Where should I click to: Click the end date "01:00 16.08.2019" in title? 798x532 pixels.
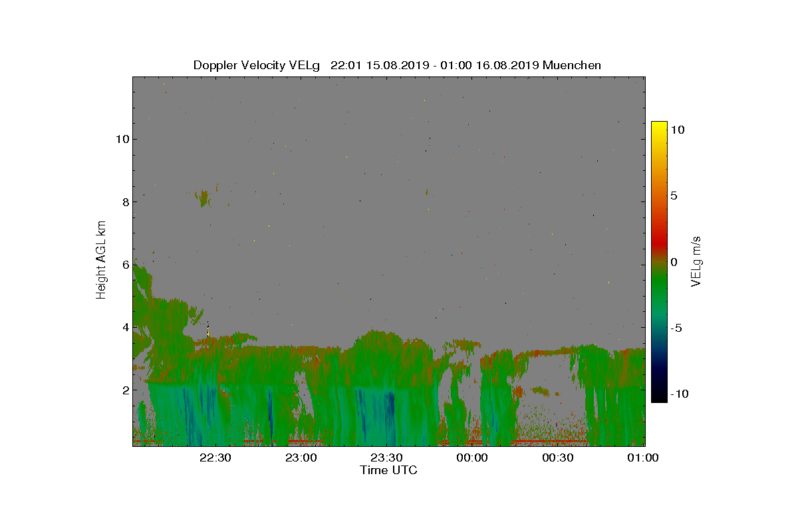coord(489,65)
